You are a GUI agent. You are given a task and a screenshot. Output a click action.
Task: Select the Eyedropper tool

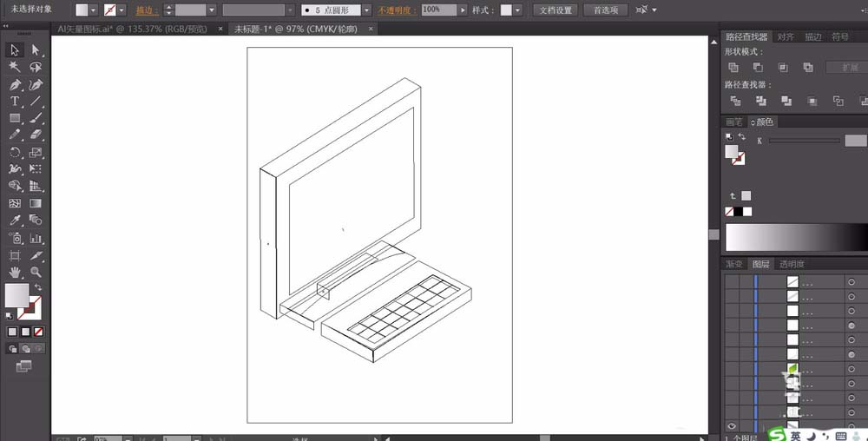[15, 220]
